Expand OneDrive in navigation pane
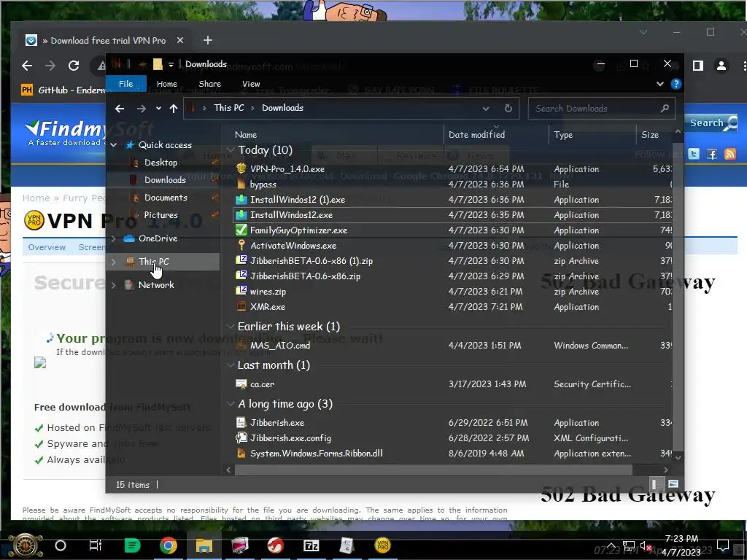This screenshot has height=560, width=747. (114, 238)
